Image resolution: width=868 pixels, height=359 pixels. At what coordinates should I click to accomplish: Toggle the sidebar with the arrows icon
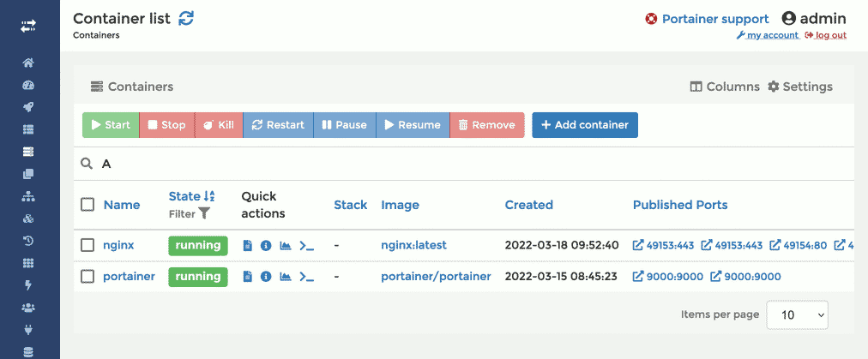[x=28, y=26]
